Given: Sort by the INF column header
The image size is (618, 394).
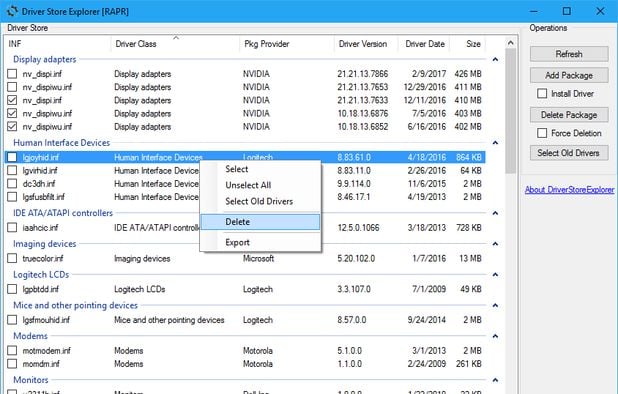Looking at the screenshot, I should [58, 44].
